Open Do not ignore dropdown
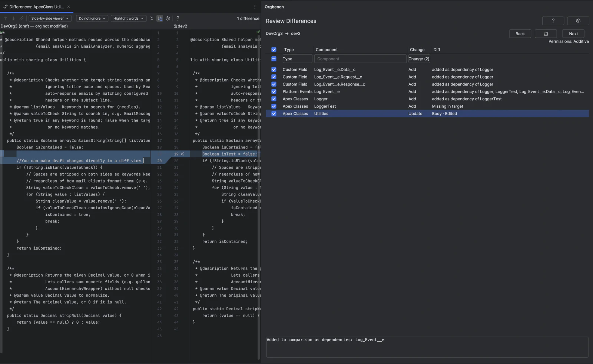 pyautogui.click(x=92, y=18)
